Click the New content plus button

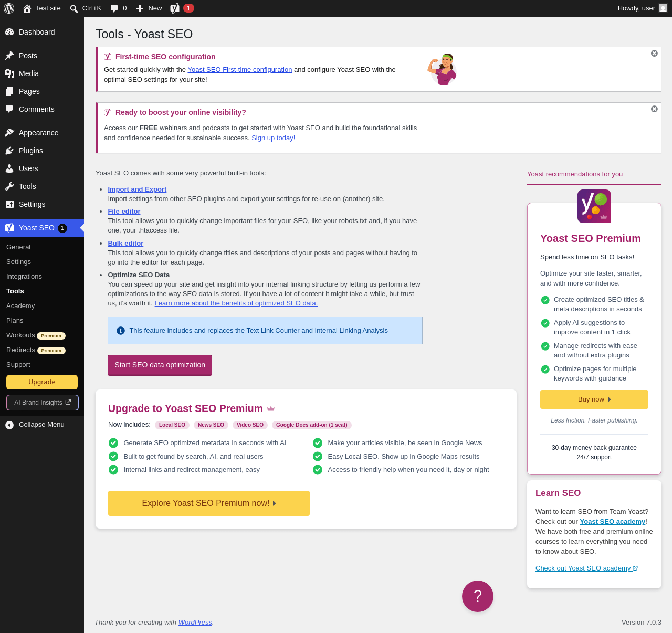pos(149,8)
